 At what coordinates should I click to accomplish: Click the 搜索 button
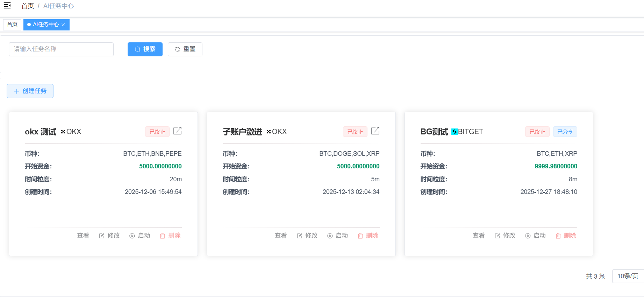pyautogui.click(x=145, y=49)
